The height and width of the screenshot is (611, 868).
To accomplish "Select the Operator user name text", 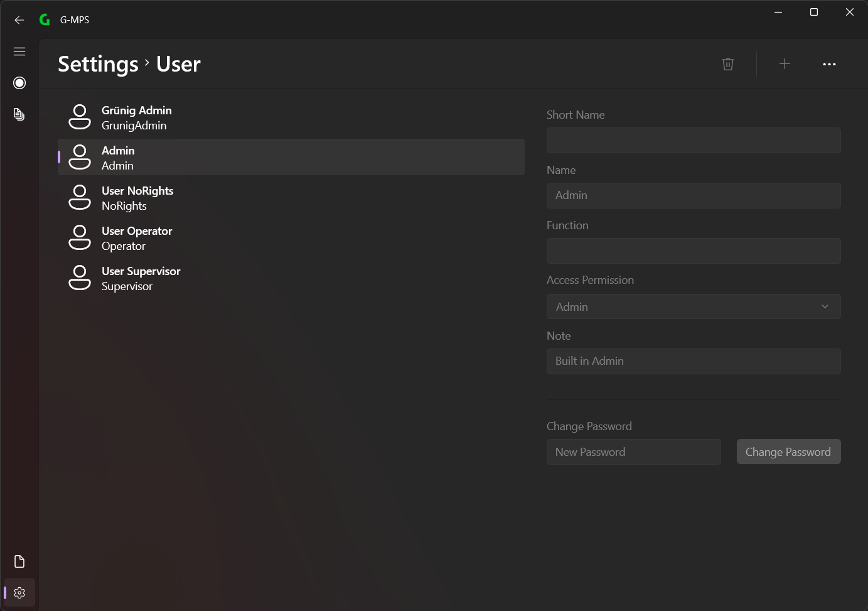I will click(124, 246).
